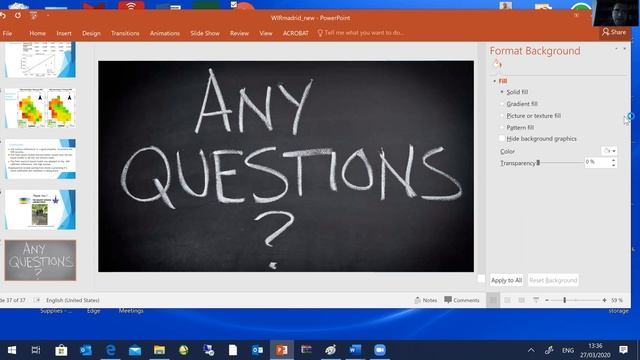Viewport: 640px width, 360px height.
Task: Click the Undo arrow in the title bar
Action: pyautogui.click(x=3, y=16)
